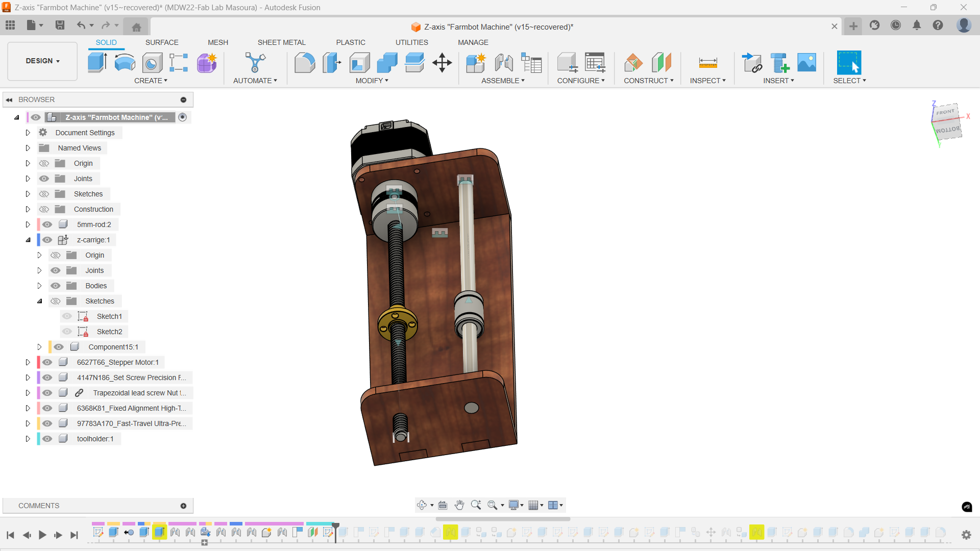The width and height of the screenshot is (980, 551).
Task: Switch to the UTILITIES tab
Action: pyautogui.click(x=411, y=42)
